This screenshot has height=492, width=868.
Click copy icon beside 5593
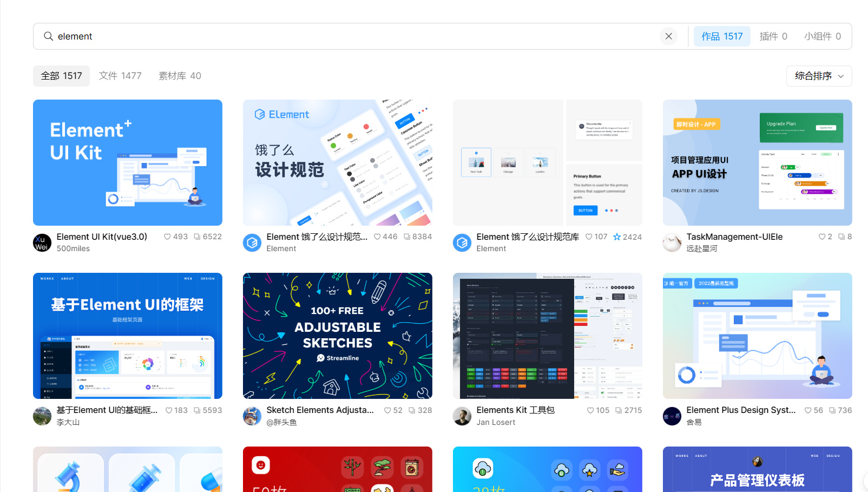click(197, 410)
